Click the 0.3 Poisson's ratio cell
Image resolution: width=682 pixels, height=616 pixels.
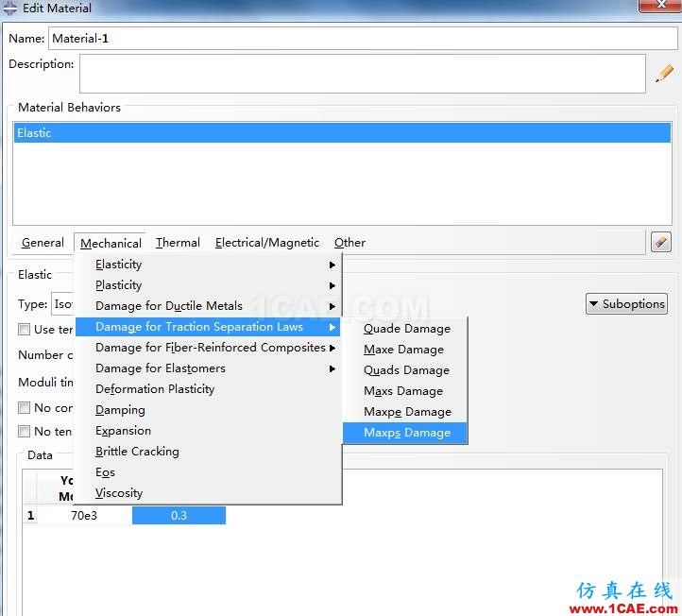click(179, 516)
